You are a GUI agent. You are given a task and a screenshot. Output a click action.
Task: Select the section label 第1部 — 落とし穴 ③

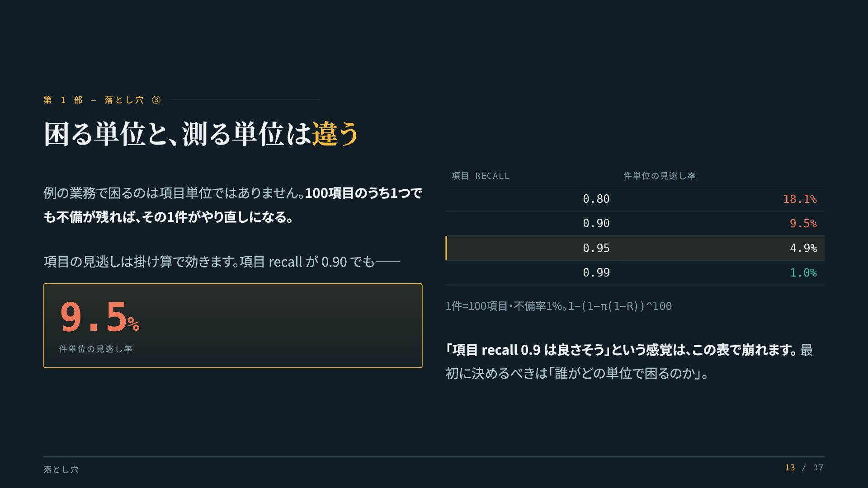pos(102,100)
